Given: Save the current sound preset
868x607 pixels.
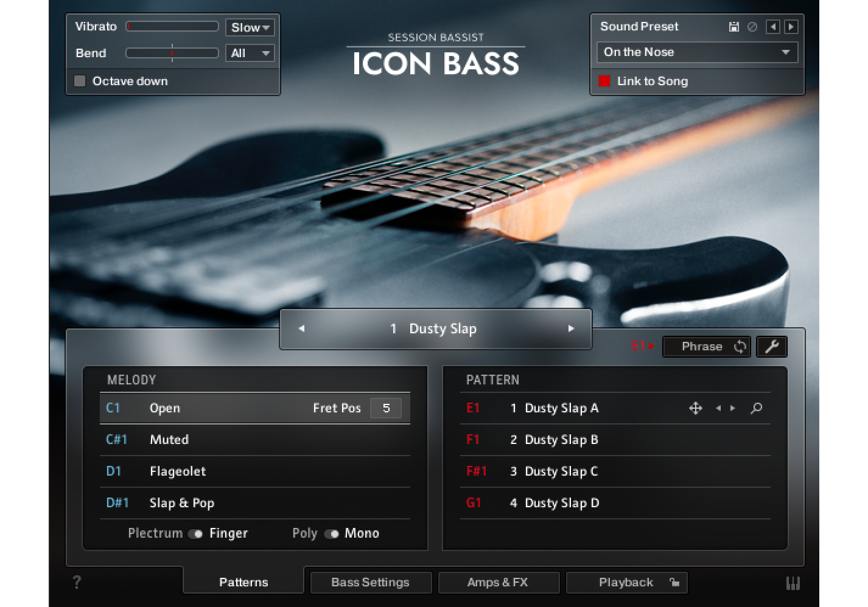Looking at the screenshot, I should pyautogui.click(x=734, y=27).
